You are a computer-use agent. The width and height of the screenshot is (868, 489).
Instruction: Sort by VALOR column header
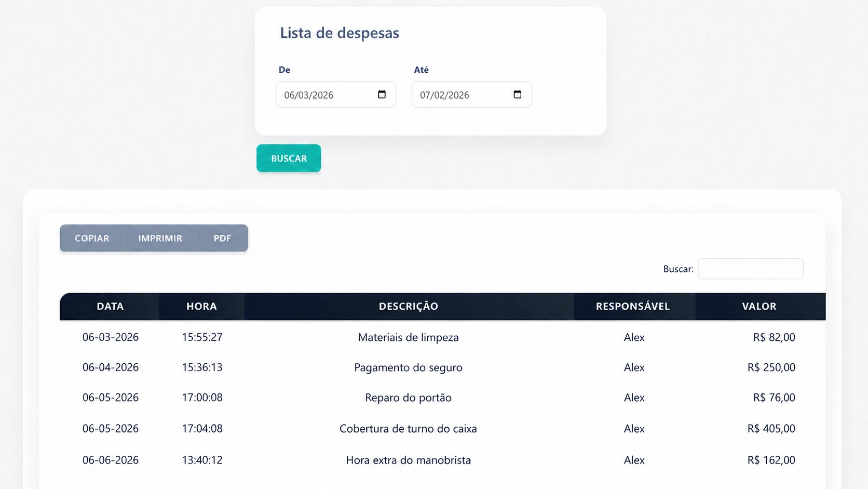[x=759, y=306]
